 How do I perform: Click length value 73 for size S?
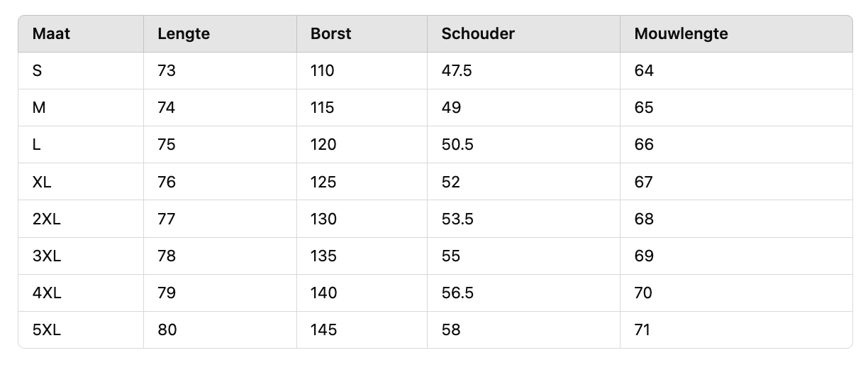[x=167, y=71]
